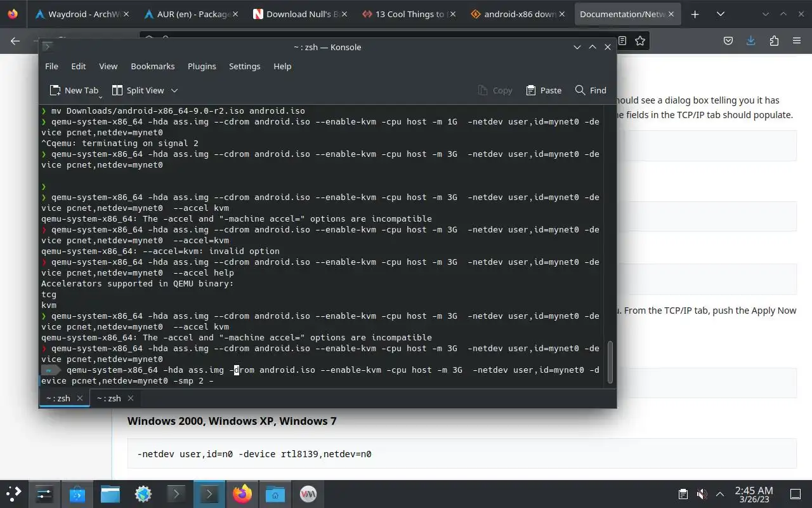
Task: Open the home folder icon in taskbar
Action: pyautogui.click(x=275, y=494)
